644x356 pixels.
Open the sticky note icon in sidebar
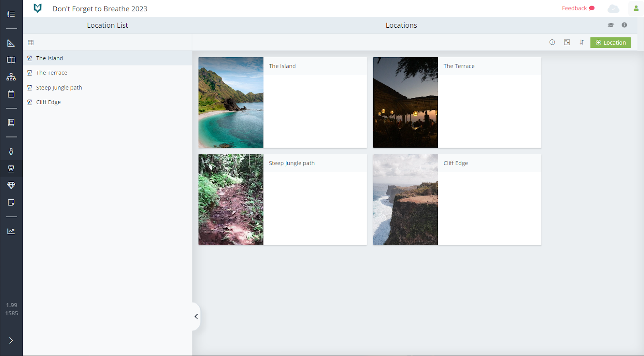pos(11,202)
